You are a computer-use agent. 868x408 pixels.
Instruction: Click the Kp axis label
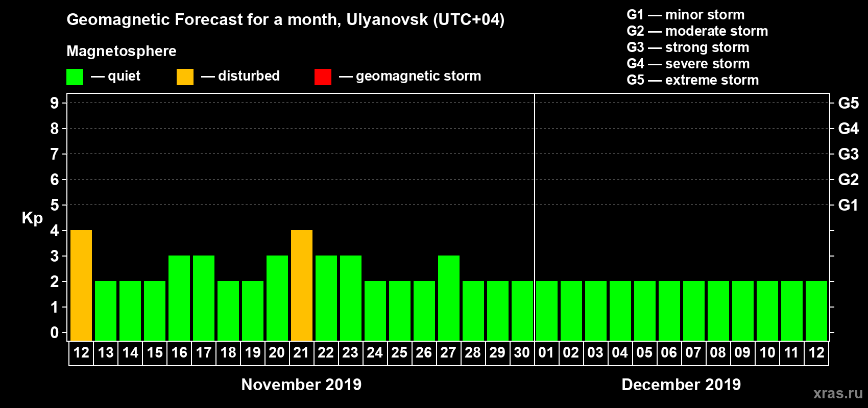coord(32,218)
